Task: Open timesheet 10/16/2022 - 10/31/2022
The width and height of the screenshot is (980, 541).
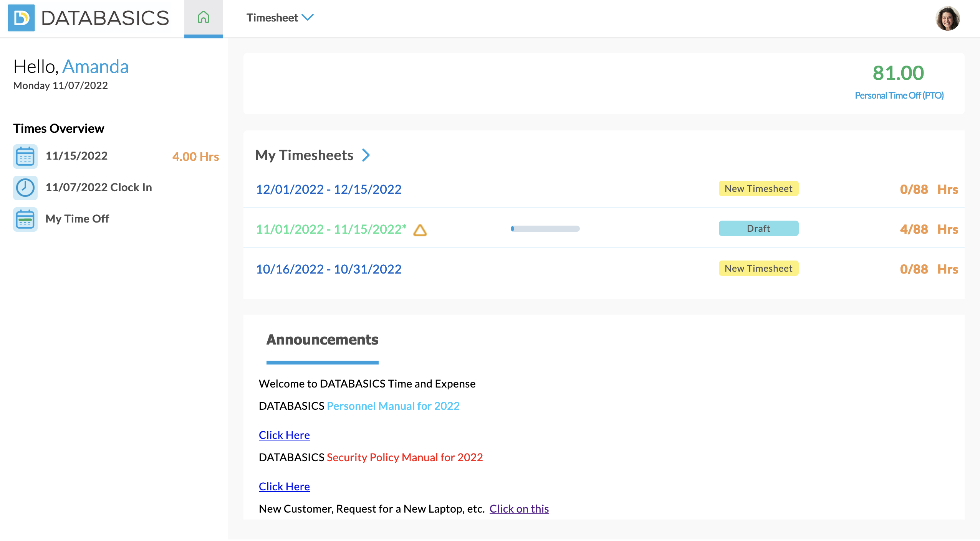Action: [x=328, y=269]
